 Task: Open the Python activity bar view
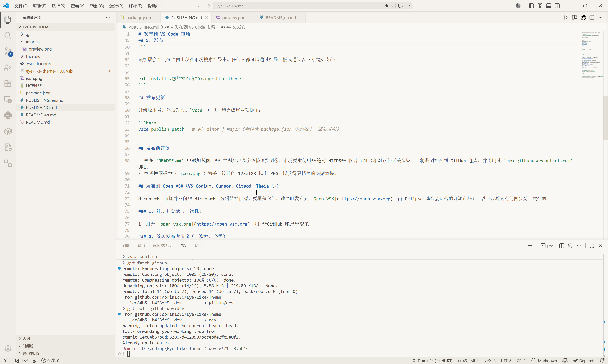[x=8, y=115]
